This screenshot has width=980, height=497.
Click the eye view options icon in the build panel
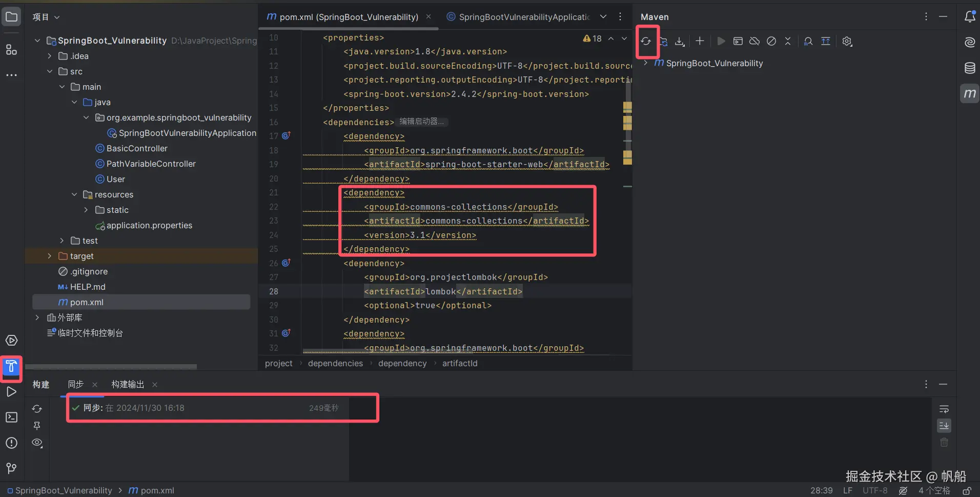pos(37,443)
